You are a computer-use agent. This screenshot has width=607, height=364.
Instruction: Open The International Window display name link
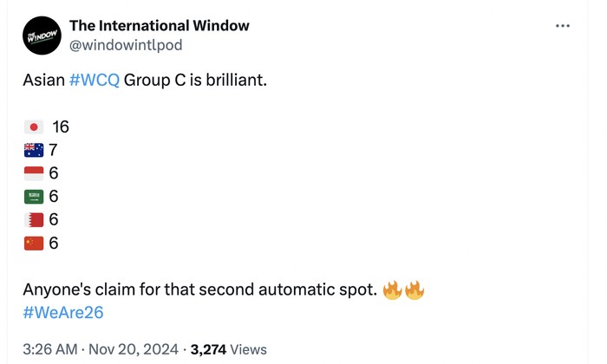(x=159, y=25)
